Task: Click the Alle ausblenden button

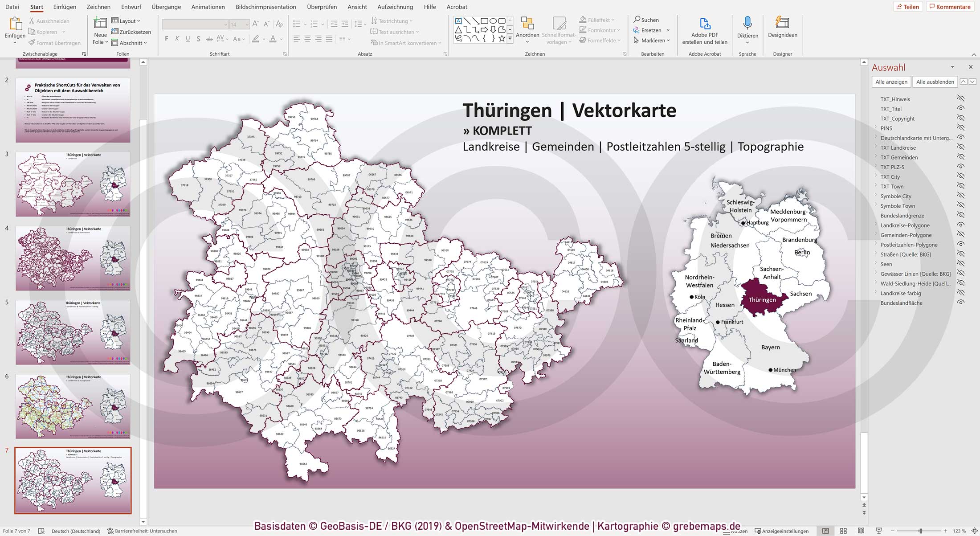Action: (935, 82)
